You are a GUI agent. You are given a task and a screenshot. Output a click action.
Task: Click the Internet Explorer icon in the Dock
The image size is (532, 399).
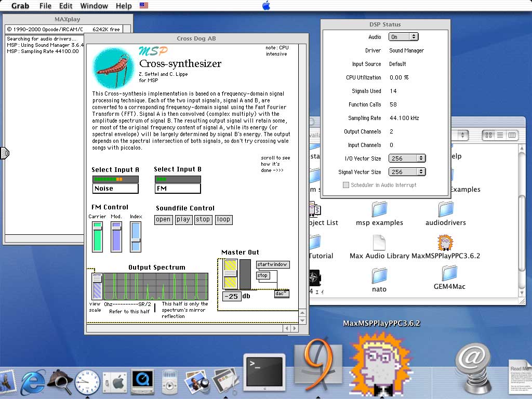click(x=33, y=383)
